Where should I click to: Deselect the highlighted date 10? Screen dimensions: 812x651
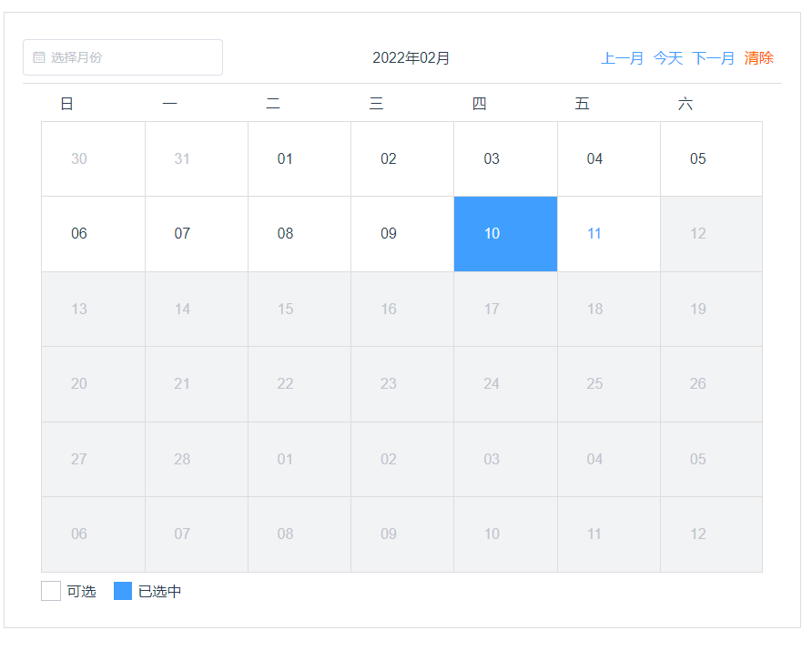tap(505, 234)
